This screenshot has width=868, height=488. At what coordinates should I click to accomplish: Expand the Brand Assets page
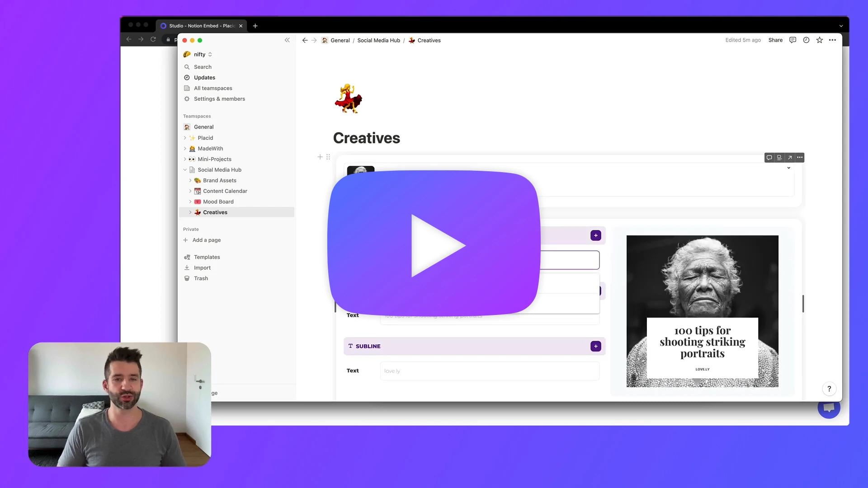[x=190, y=180]
